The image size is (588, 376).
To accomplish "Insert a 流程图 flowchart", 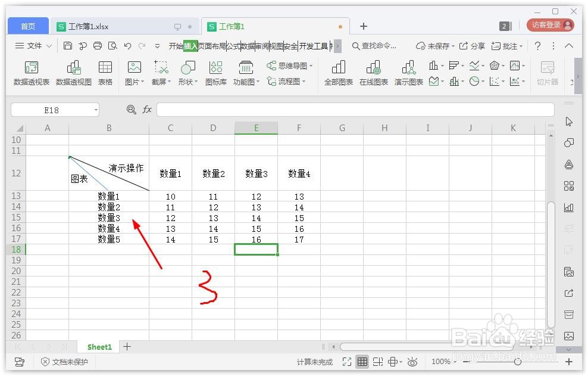I will 290,81.
